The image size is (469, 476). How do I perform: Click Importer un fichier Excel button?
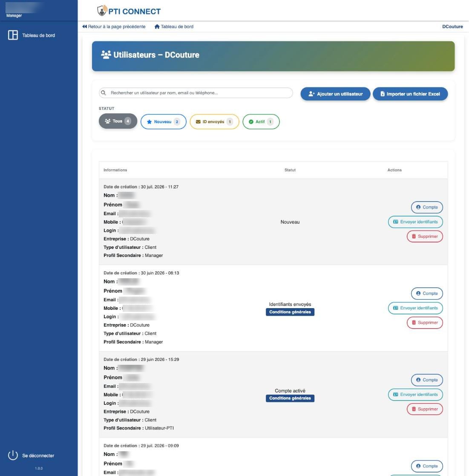point(410,94)
